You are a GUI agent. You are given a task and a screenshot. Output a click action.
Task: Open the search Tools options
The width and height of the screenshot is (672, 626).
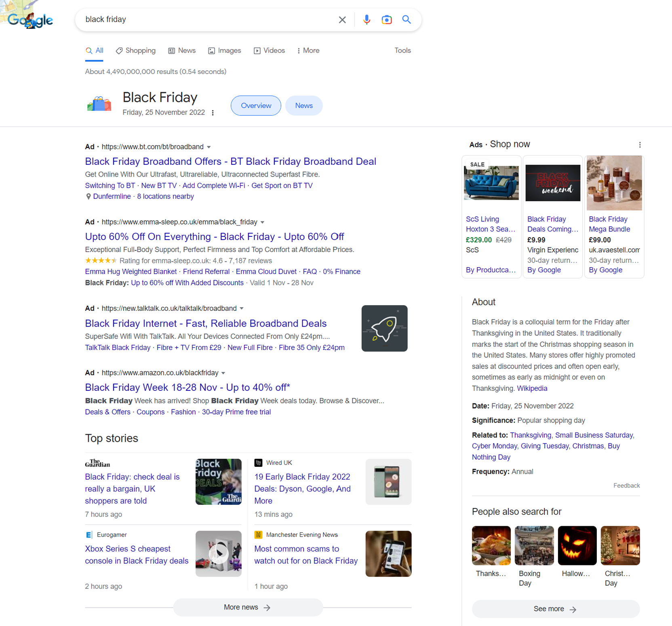point(402,51)
